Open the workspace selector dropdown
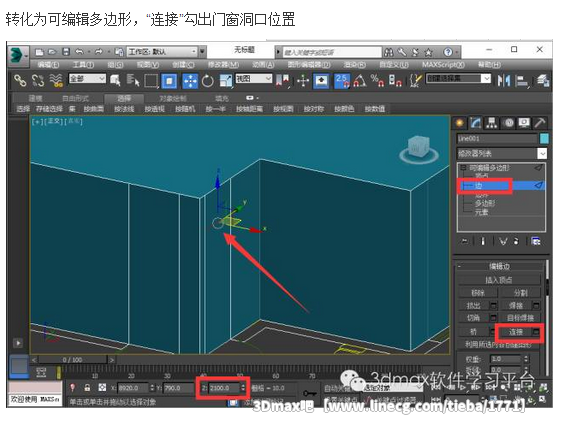Image resolution: width=565 pixels, height=425 pixels. click(162, 52)
